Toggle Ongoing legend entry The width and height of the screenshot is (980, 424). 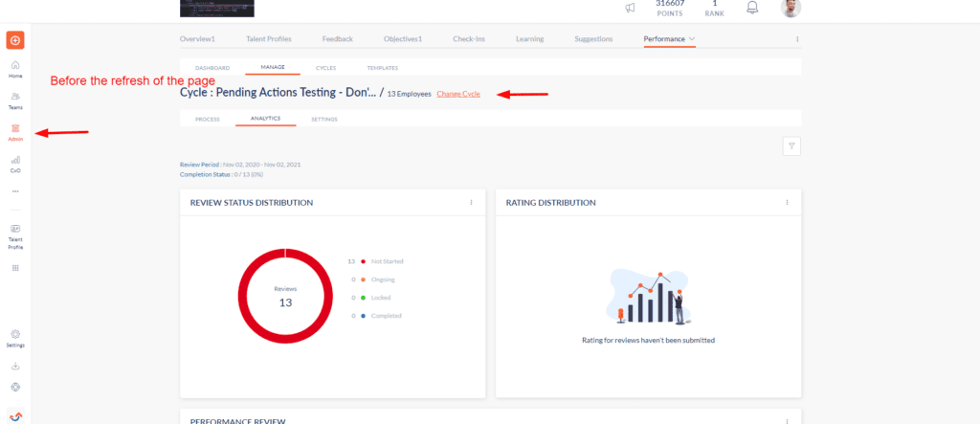pyautogui.click(x=373, y=279)
